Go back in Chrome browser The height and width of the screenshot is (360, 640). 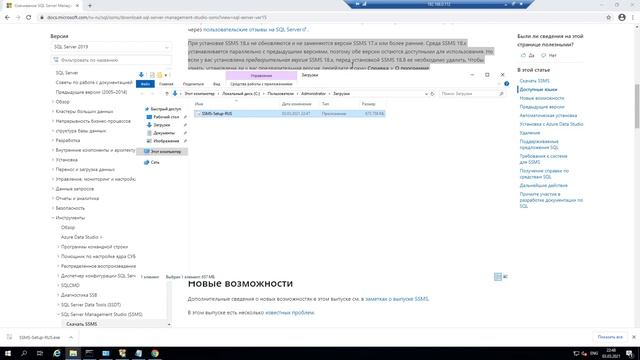(7, 18)
